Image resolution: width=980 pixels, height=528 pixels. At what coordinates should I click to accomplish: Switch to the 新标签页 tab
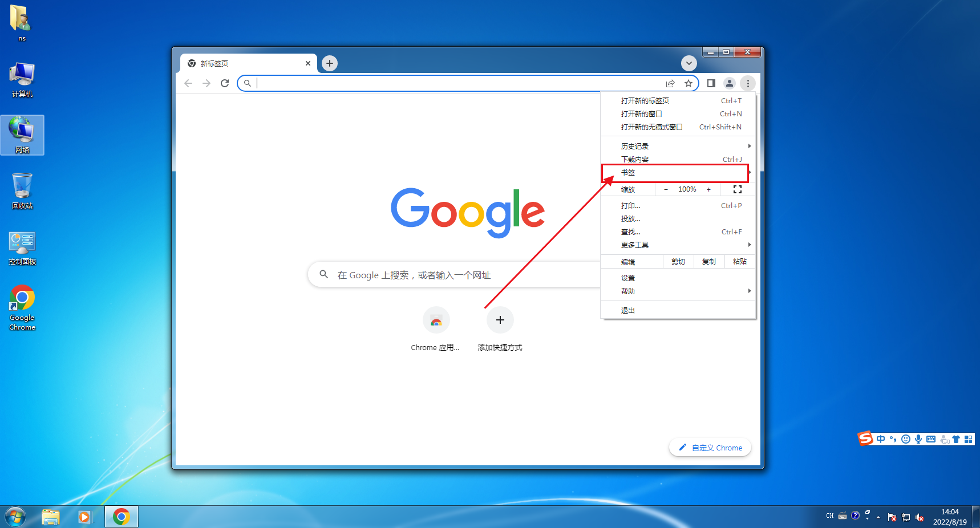(248, 63)
